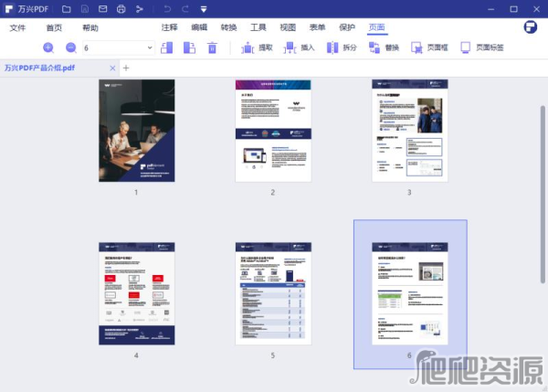The width and height of the screenshot is (548, 392).
Task: Close the 万兴PDF产品介绍.pdf document tab
Action: pos(112,68)
